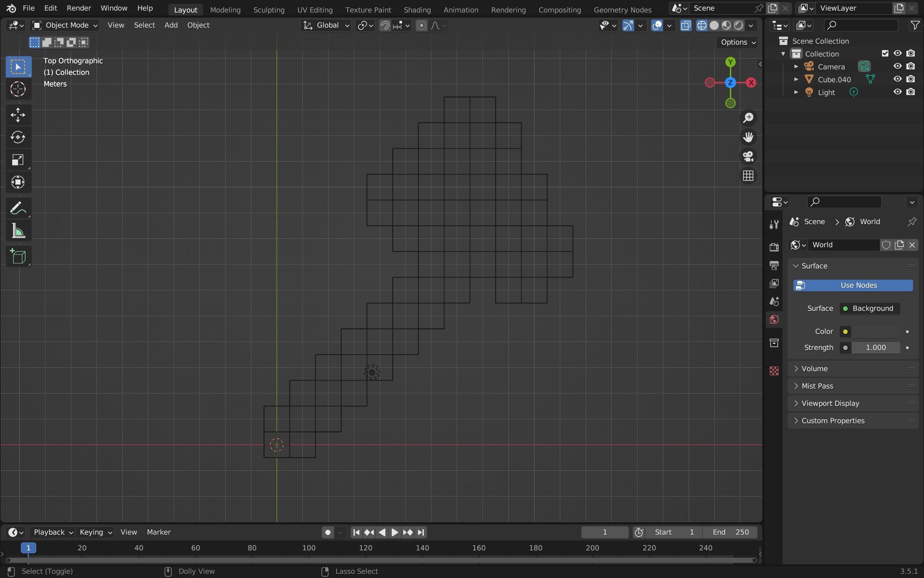Viewport: 924px width, 578px height.
Task: Open the Output properties tab
Action: point(774,265)
